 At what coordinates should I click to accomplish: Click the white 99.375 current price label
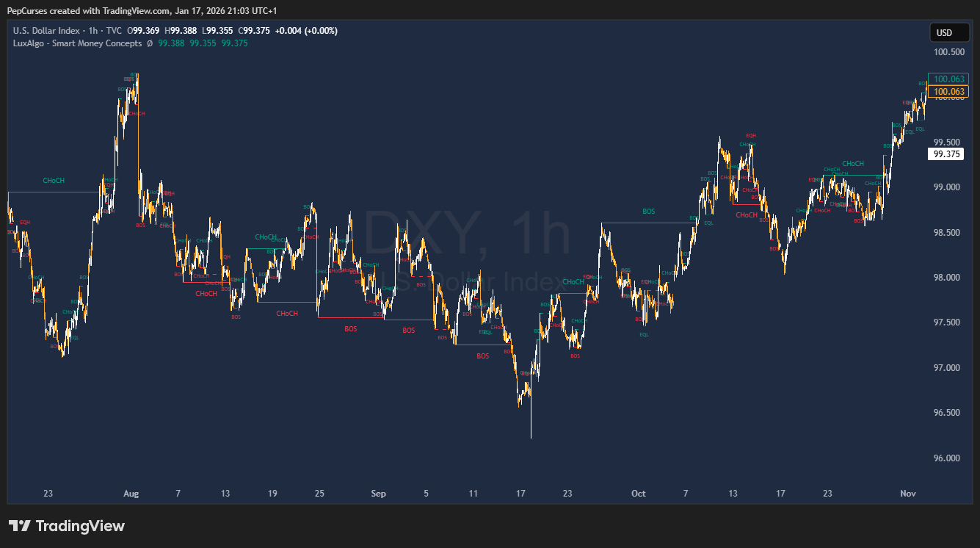tap(945, 154)
